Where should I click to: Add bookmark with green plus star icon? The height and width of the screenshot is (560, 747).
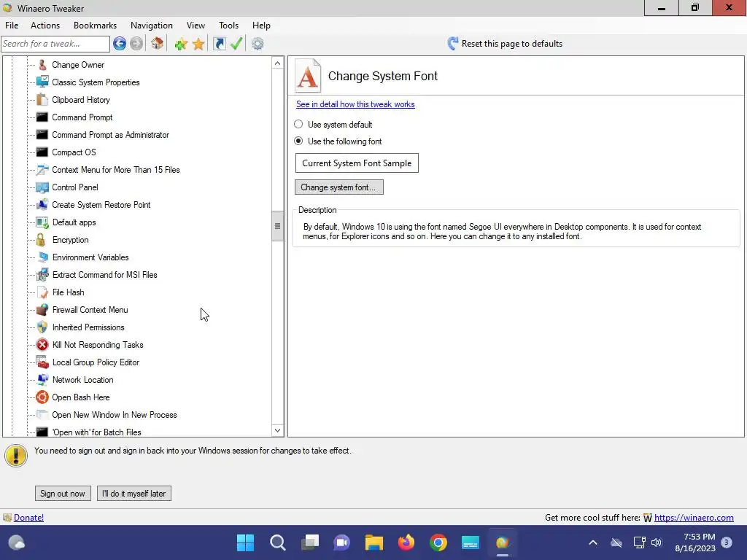pyautogui.click(x=181, y=44)
